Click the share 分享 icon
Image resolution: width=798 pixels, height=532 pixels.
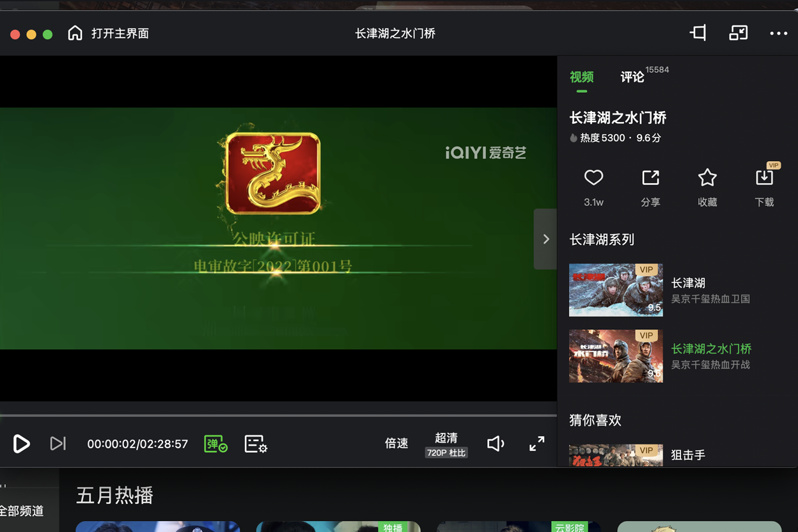[x=650, y=178]
